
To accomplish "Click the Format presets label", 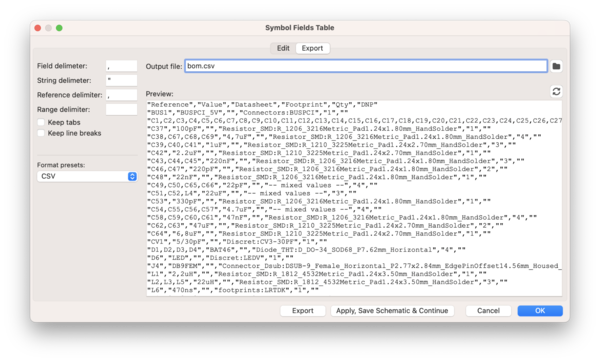I will pyautogui.click(x=61, y=165).
